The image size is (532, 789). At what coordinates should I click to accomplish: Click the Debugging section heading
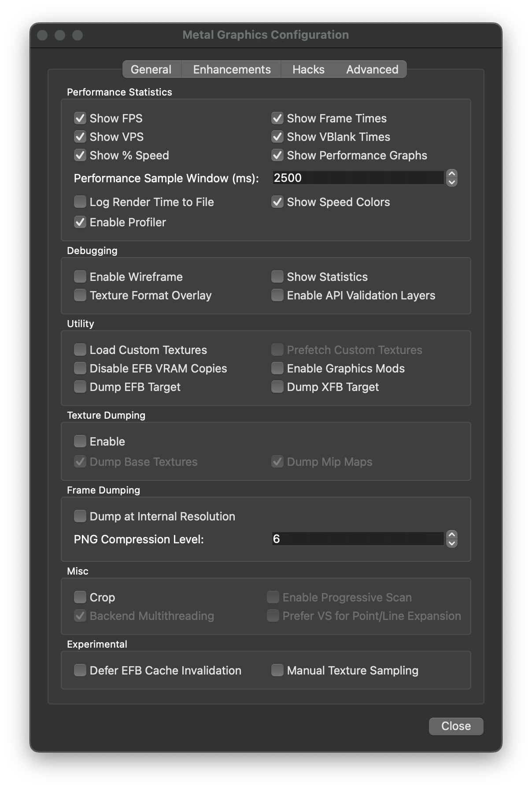coord(92,251)
